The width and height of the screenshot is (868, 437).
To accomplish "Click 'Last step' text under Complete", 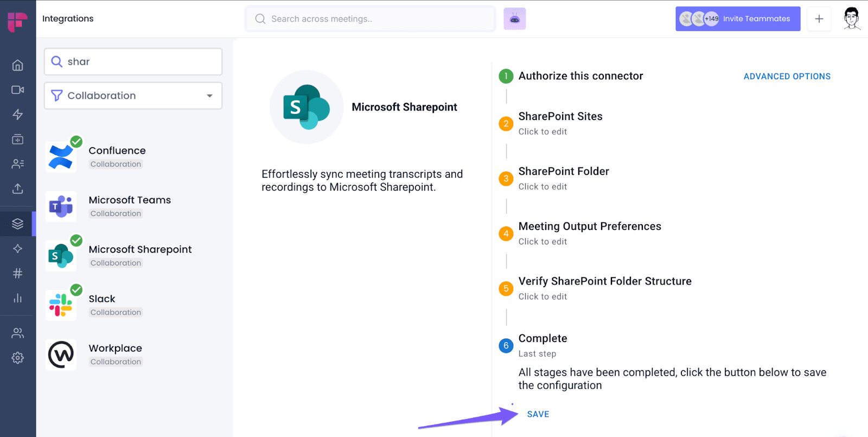I will click(x=537, y=353).
